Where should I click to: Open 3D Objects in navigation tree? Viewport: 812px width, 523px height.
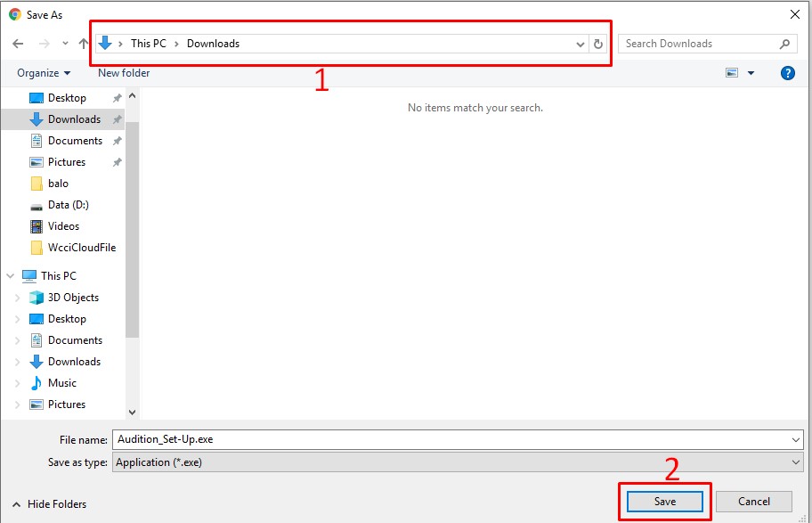(73, 298)
